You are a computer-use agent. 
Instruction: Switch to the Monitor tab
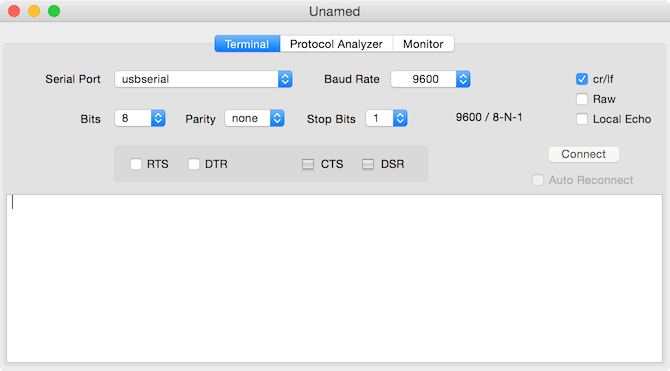pyautogui.click(x=423, y=44)
